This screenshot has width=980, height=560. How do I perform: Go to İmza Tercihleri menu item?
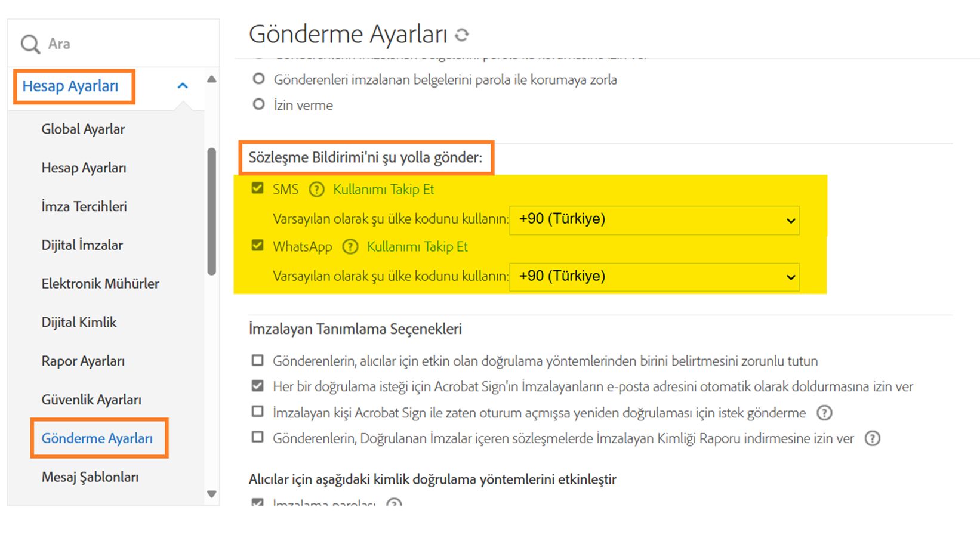84,206
